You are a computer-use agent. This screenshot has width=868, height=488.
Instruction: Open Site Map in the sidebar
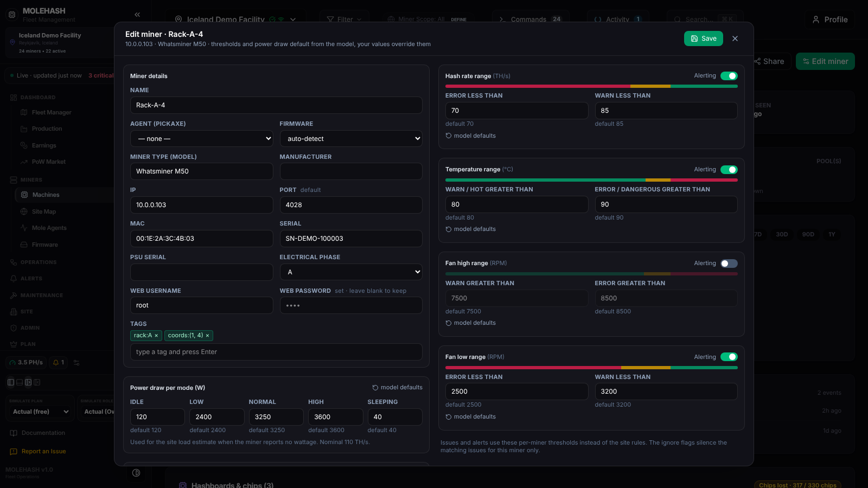tap(43, 211)
